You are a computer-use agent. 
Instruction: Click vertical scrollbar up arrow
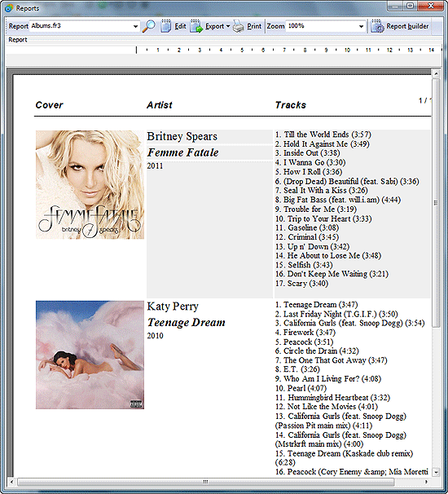(x=436, y=74)
